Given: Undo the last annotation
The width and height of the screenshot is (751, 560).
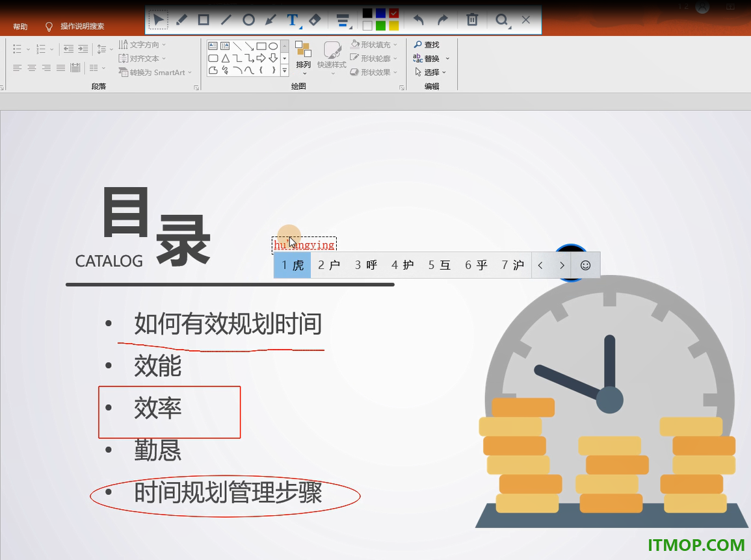Looking at the screenshot, I should 419,19.
